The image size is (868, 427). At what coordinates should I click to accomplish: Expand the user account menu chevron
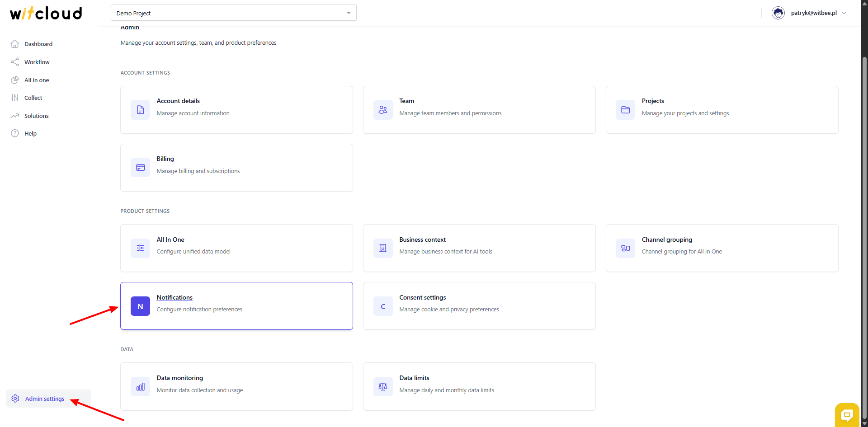(844, 13)
